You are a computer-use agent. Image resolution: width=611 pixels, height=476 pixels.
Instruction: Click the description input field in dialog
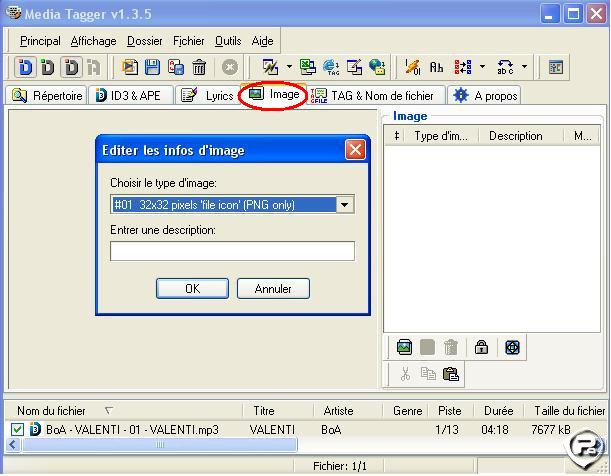point(232,251)
